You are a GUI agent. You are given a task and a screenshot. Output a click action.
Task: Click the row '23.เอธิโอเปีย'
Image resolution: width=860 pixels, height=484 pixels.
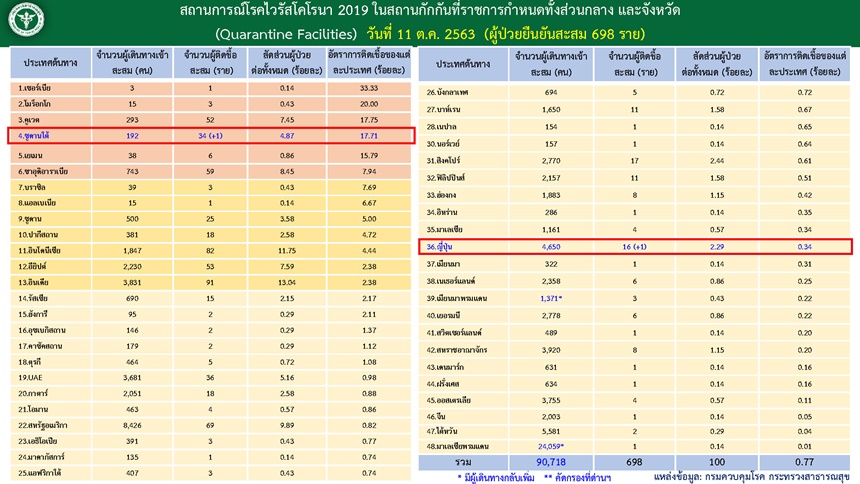[210, 441]
